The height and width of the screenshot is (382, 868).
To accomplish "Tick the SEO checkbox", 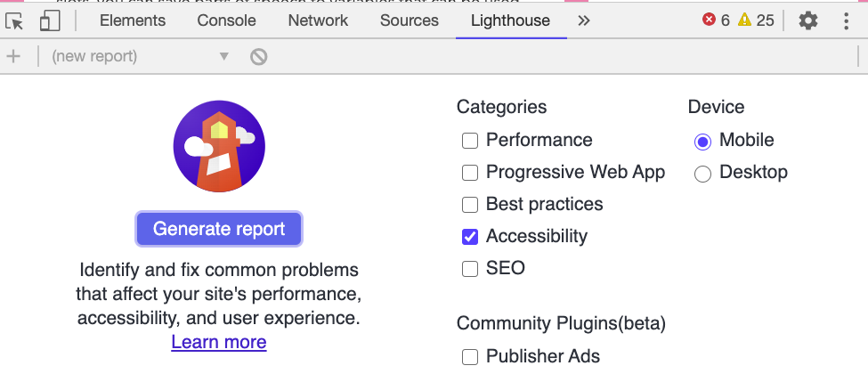I will coord(470,269).
